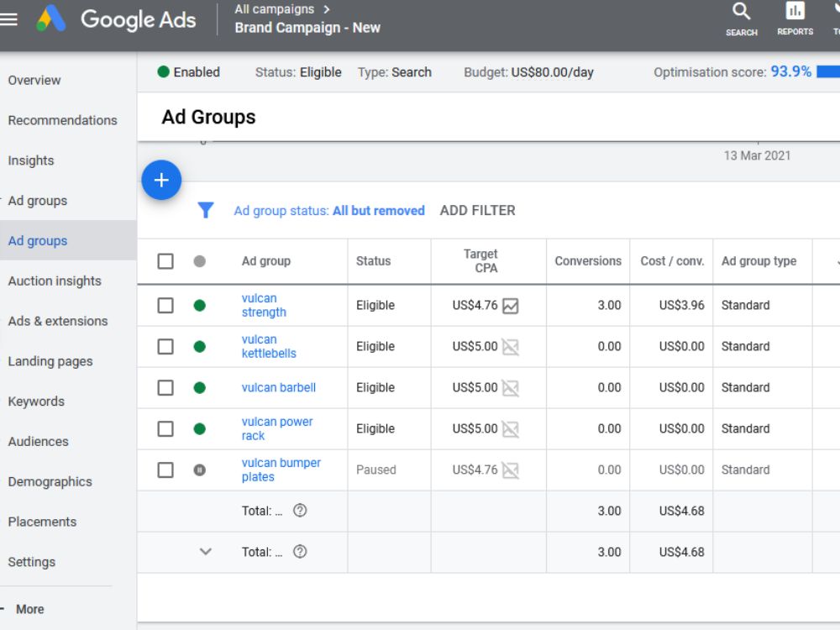
Task: Click the green status dot for vulcan power rack
Action: [199, 428]
